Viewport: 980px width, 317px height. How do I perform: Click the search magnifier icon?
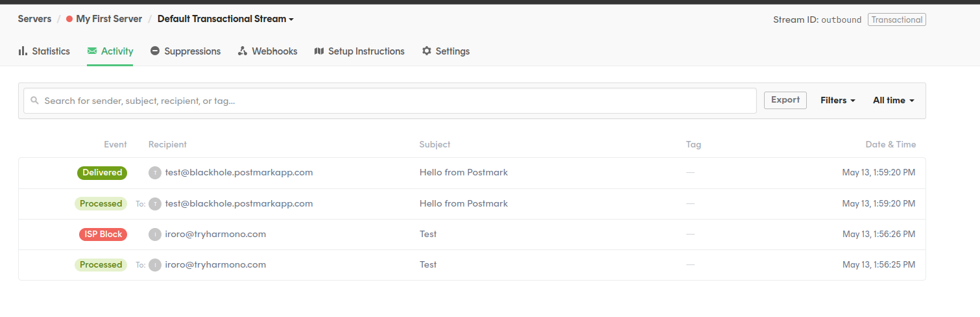[x=35, y=101]
